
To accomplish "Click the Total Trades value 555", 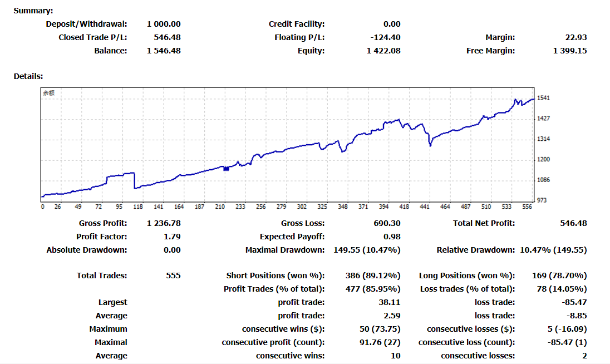I will point(174,276).
